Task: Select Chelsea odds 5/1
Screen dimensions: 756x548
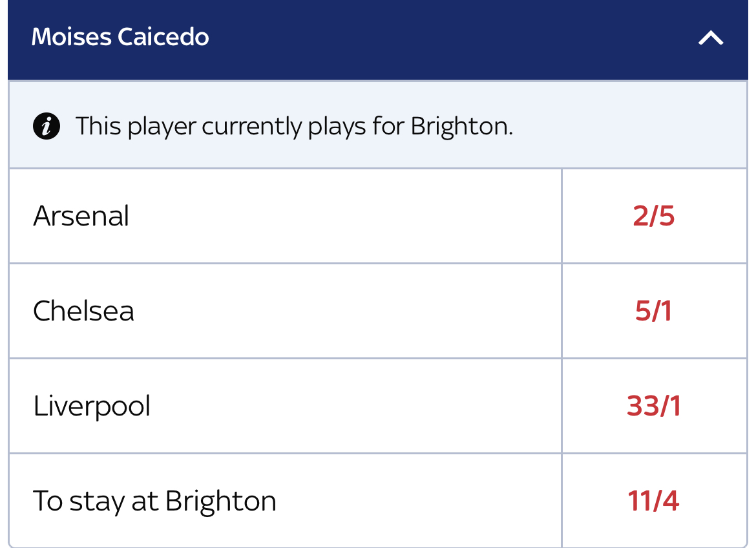Action: [655, 311]
